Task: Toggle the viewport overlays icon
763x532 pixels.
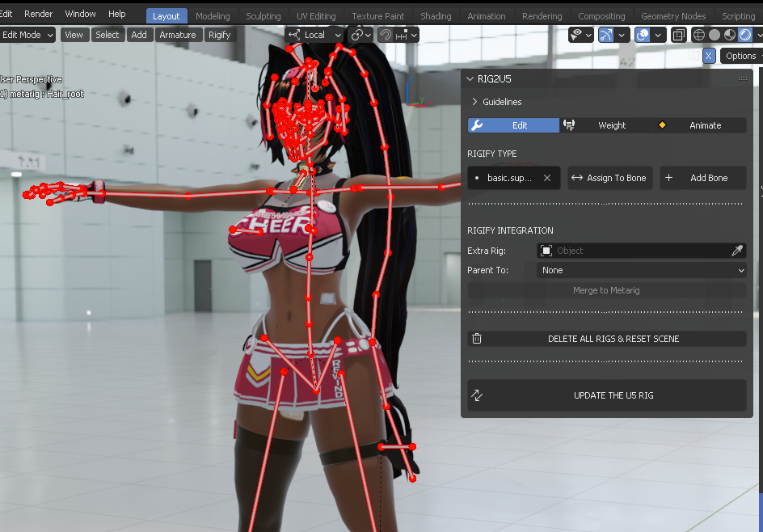Action: [643, 35]
